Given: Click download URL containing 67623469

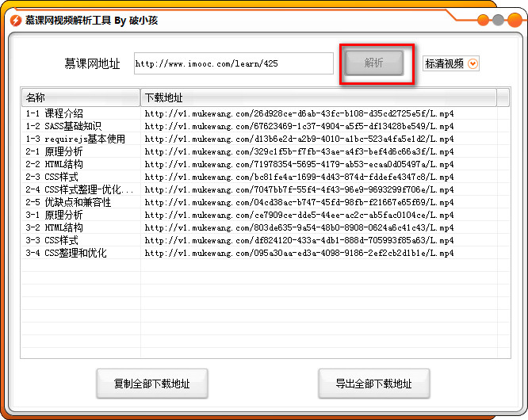Looking at the screenshot, I should (x=299, y=127).
